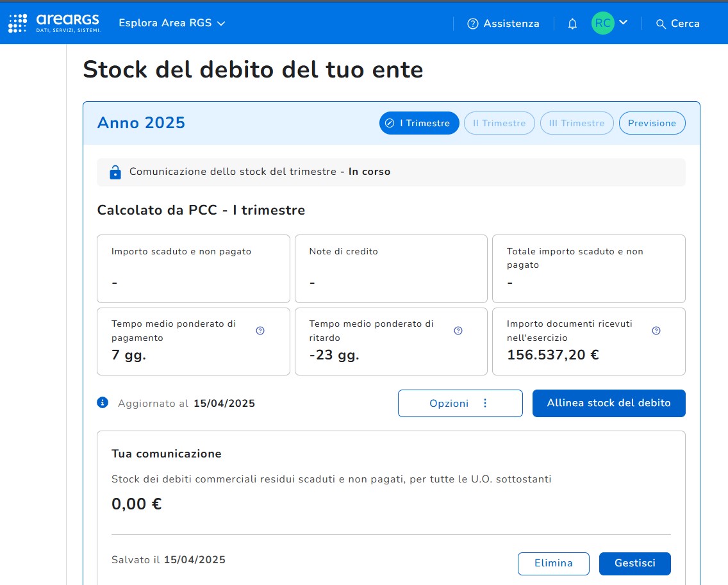
Task: Click the Importo scaduto e non pagato card
Action: click(x=193, y=268)
